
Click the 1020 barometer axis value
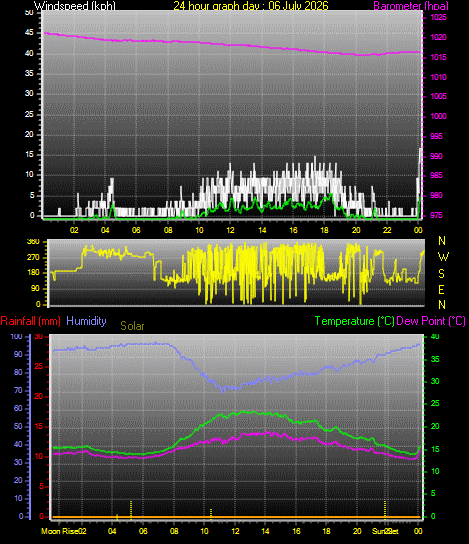point(438,37)
